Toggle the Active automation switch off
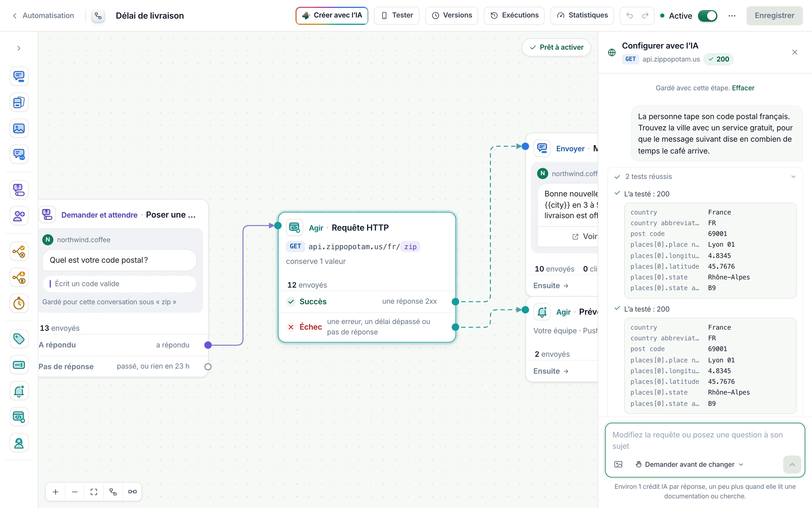The image size is (812, 508). (x=707, y=16)
